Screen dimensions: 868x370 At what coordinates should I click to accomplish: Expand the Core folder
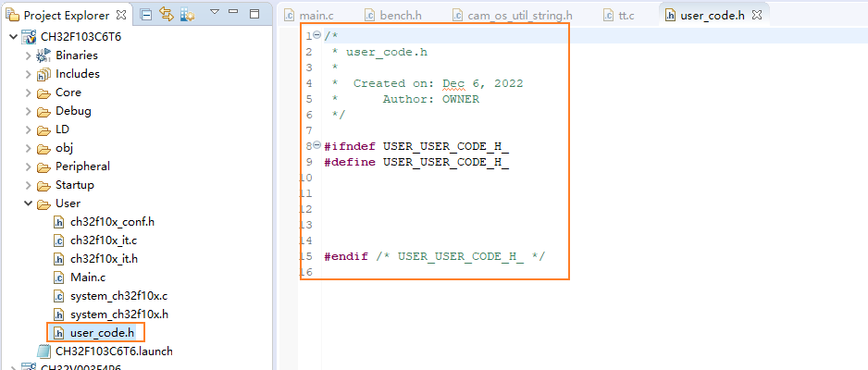click(x=29, y=92)
